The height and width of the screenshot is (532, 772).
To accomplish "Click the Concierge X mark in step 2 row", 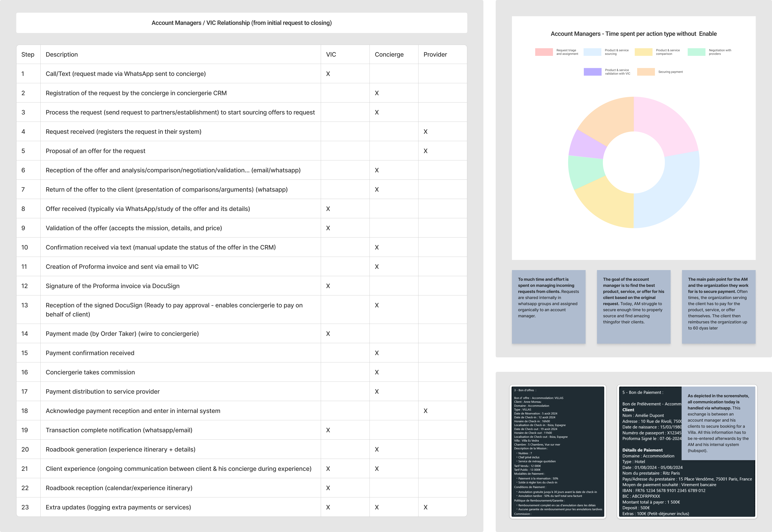I will click(377, 93).
